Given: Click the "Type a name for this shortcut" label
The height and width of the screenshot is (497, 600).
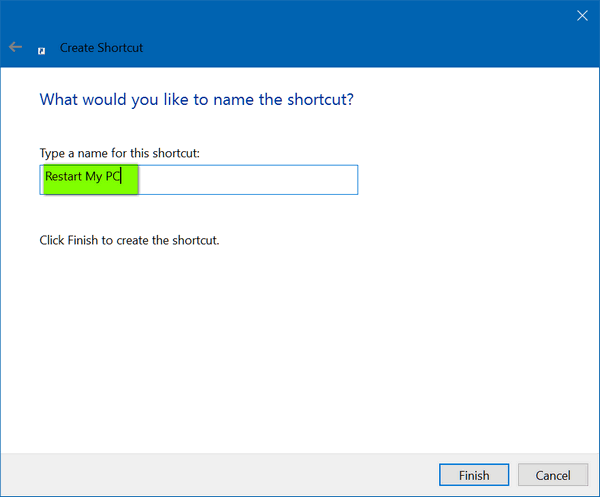Looking at the screenshot, I should (119, 153).
